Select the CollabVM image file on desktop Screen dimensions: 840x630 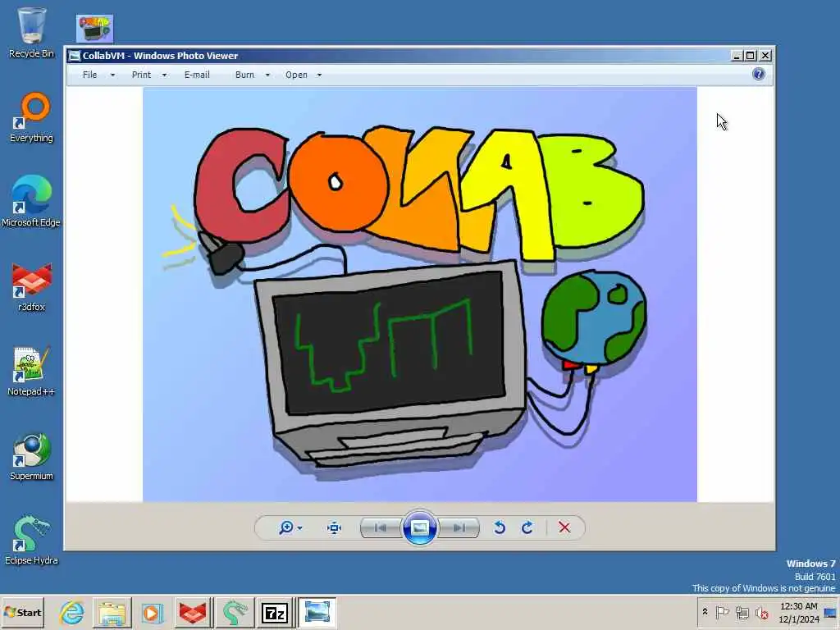[x=95, y=29]
